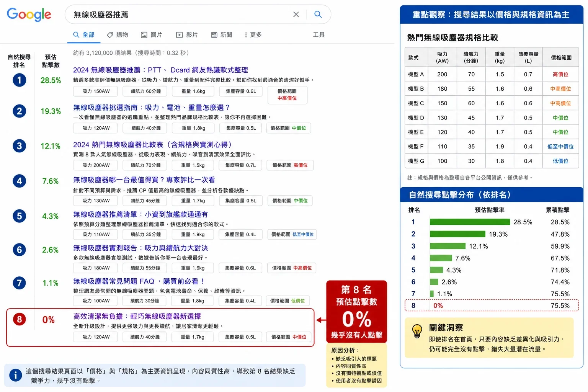Click the 12.1% estimated clicks for rank 3
The image size is (588, 392).
(x=51, y=146)
